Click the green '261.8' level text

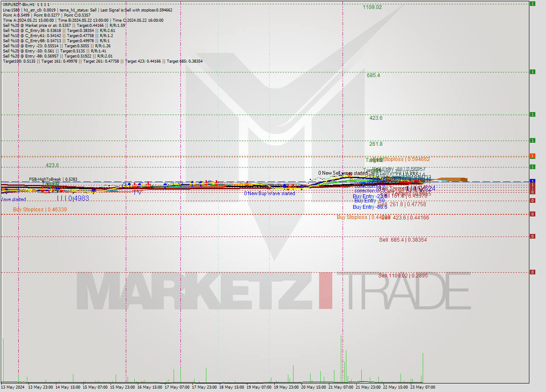pyautogui.click(x=376, y=144)
